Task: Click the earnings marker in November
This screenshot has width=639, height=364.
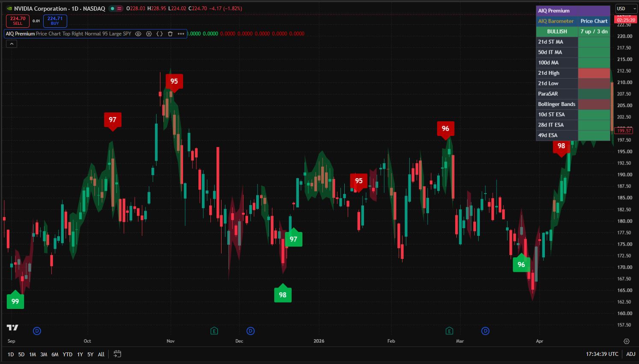Action: [x=214, y=331]
